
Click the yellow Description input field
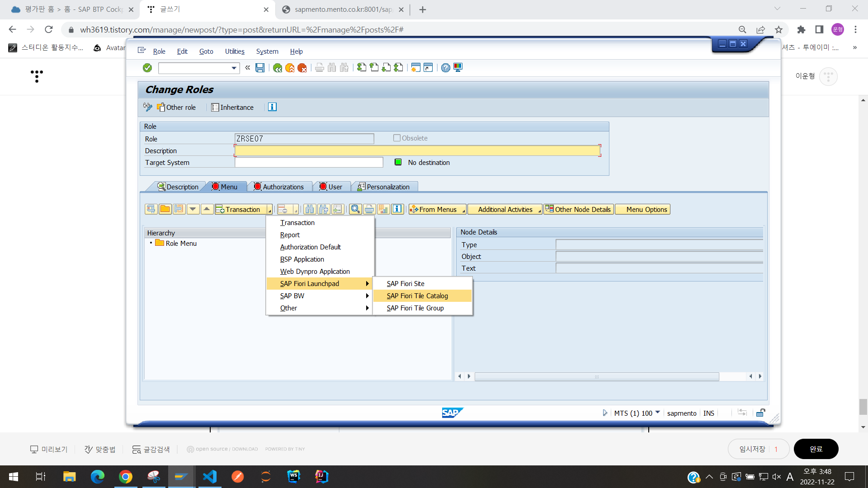coord(417,150)
